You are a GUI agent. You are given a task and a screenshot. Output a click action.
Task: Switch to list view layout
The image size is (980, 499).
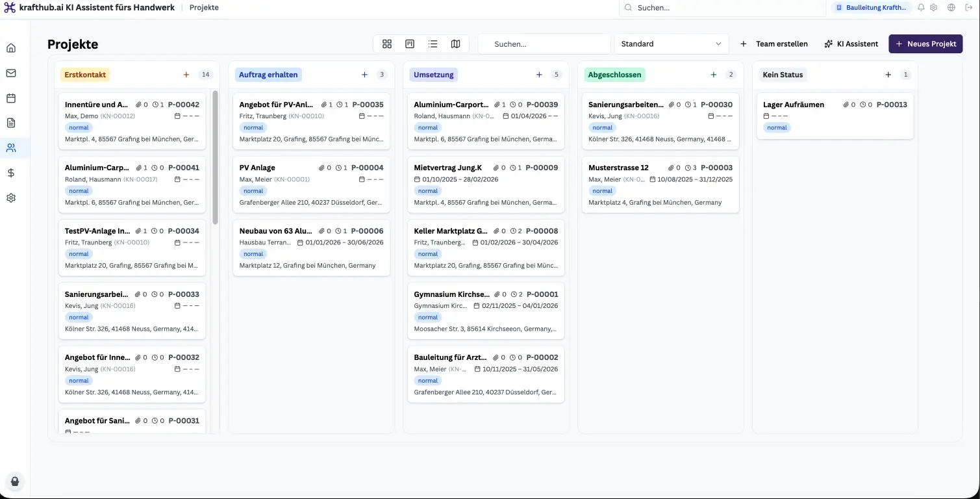click(x=433, y=44)
